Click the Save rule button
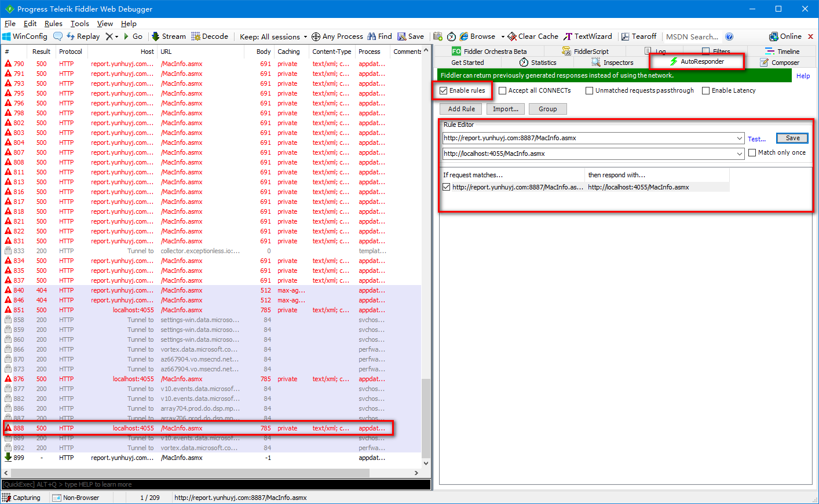The height and width of the screenshot is (504, 819). click(792, 138)
